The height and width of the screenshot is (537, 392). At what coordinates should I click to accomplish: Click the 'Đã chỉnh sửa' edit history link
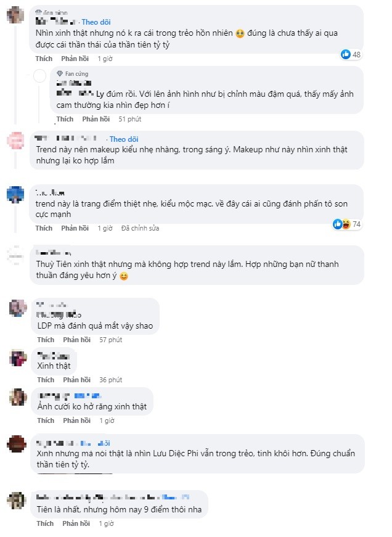click(140, 228)
